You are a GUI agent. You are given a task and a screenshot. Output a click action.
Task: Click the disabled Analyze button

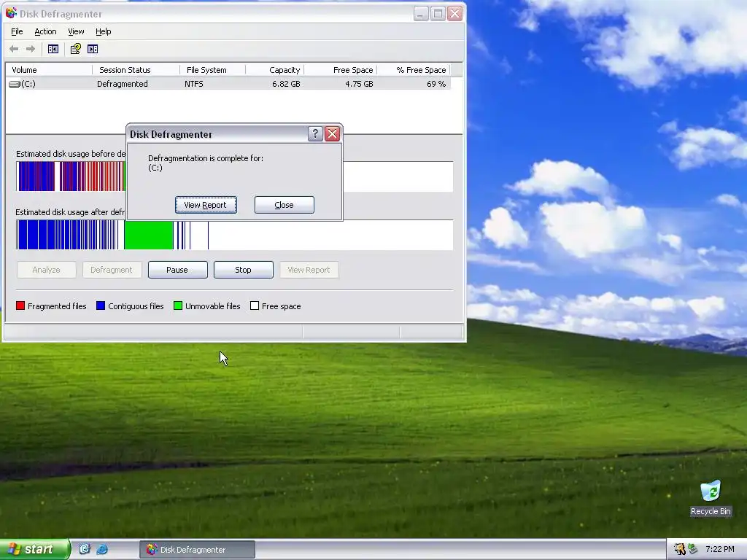tap(46, 270)
